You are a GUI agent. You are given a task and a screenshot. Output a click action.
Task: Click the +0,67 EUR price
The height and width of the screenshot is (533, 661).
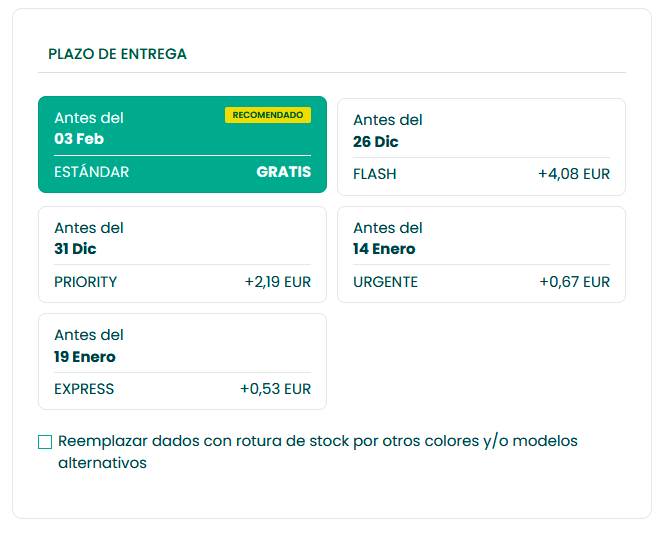coord(574,282)
